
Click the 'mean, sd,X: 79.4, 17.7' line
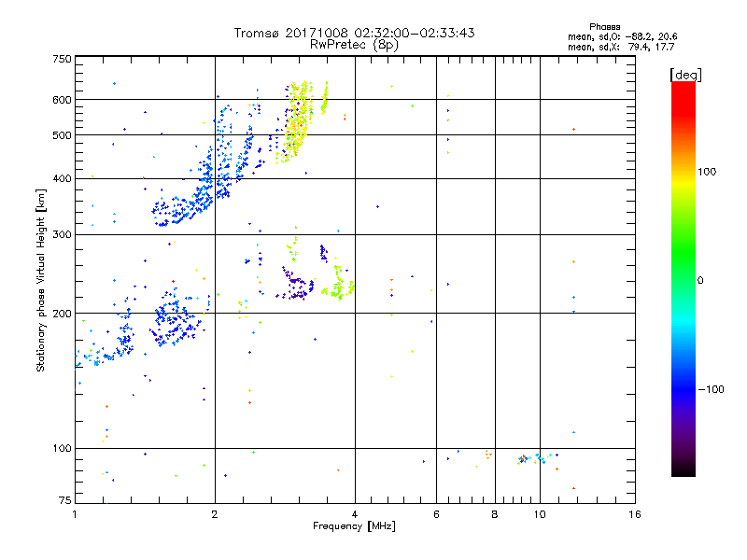tap(621, 47)
